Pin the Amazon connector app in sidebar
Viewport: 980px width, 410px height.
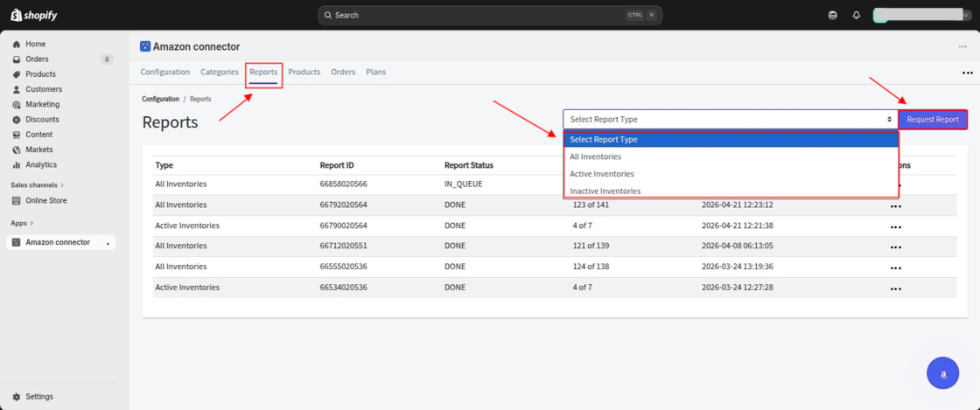click(x=108, y=243)
